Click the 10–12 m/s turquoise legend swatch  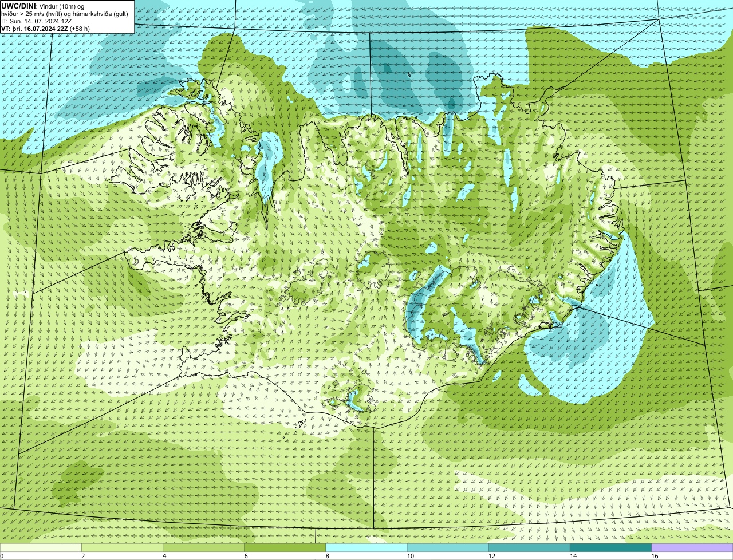448,548
